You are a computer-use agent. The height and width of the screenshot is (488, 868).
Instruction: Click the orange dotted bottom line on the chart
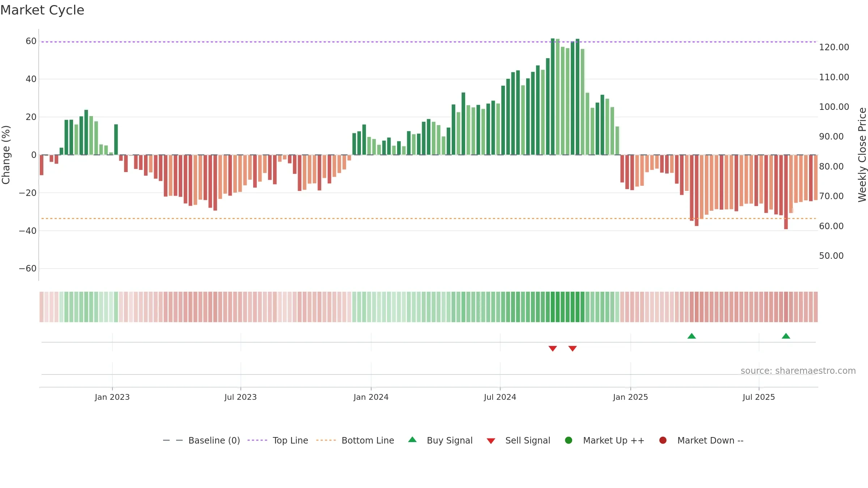coord(429,218)
